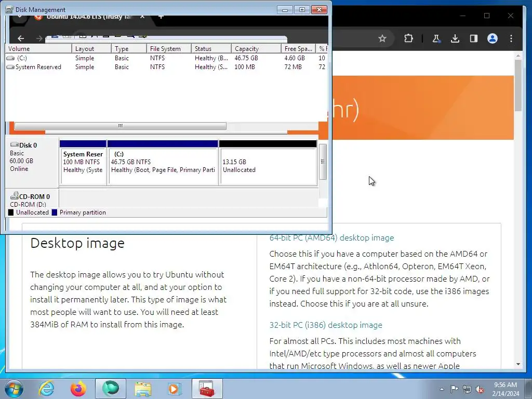The image size is (532, 399).
Task: Click the muted volume tray icon
Action: tap(480, 389)
